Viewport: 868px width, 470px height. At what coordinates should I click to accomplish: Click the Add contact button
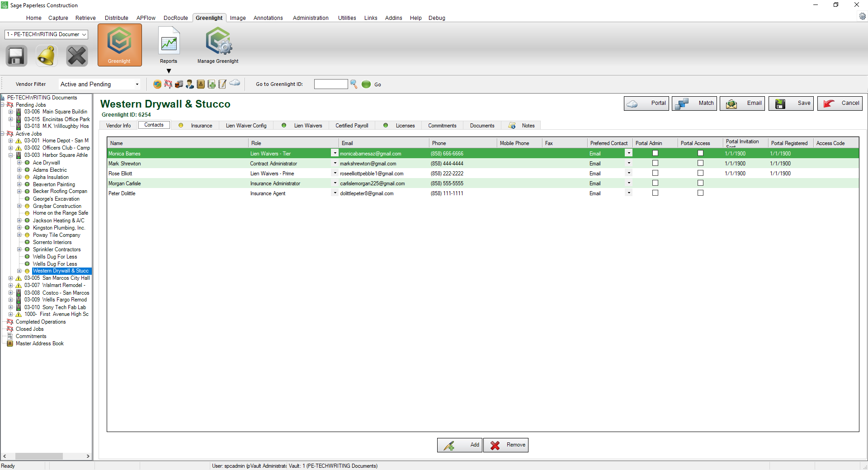click(460, 445)
